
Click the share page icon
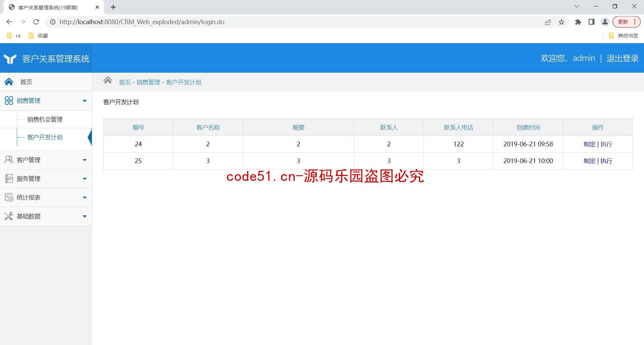(548, 22)
